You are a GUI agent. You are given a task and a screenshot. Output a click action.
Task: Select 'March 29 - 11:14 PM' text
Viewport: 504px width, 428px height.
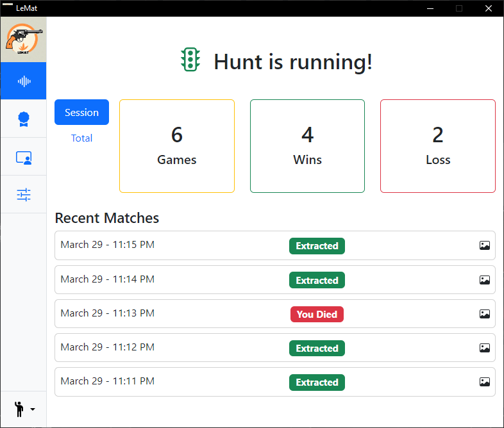click(x=108, y=279)
